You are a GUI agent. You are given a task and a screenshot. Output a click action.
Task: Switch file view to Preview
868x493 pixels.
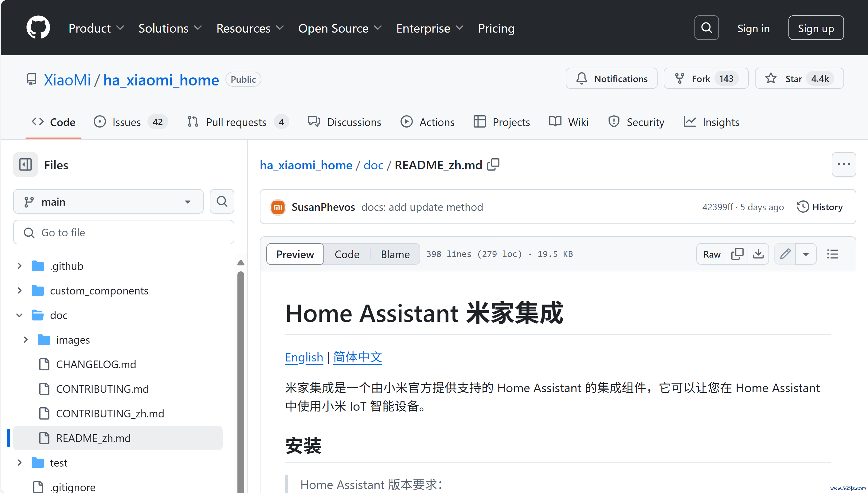[295, 254]
